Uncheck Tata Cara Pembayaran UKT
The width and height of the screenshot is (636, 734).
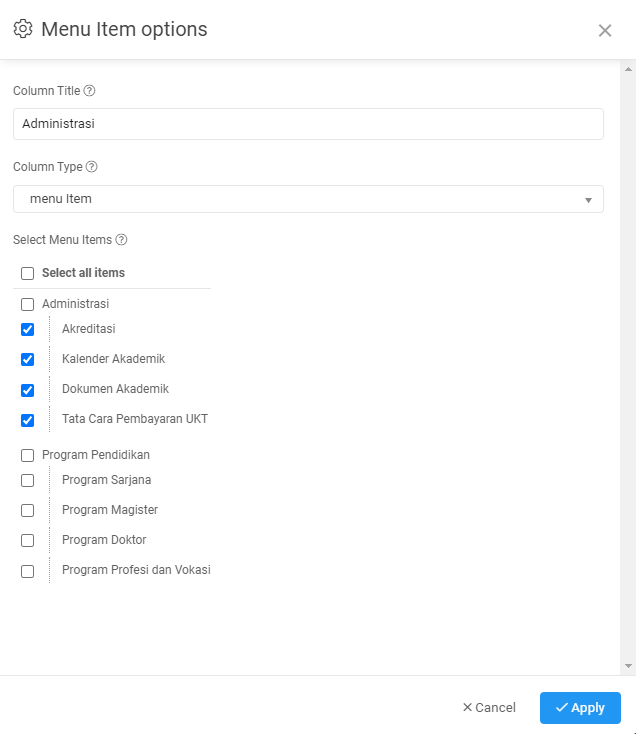click(x=28, y=420)
